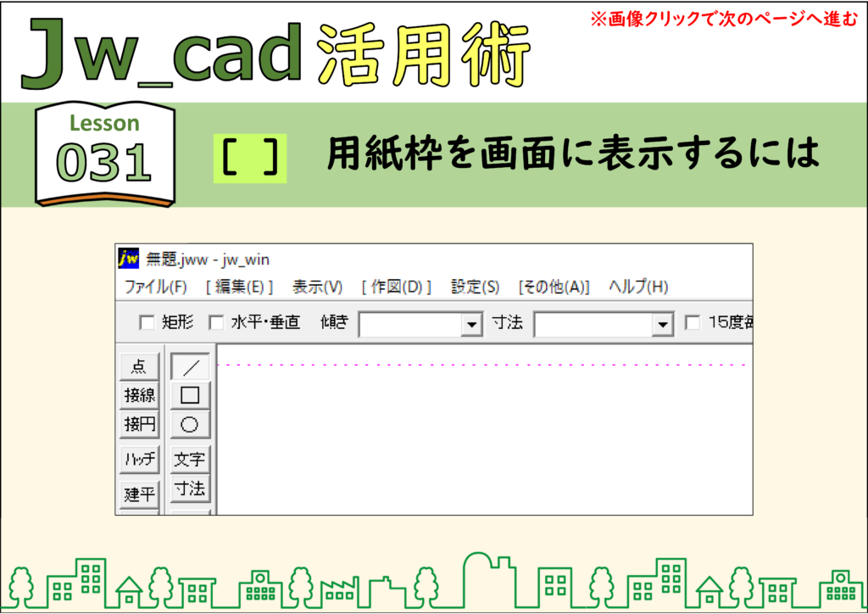Open the [その他(A)] menu
The height and width of the screenshot is (614, 868).
tap(554, 287)
